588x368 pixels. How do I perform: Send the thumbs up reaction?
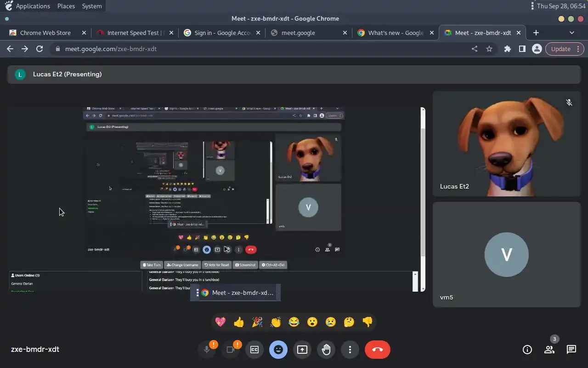coord(239,322)
